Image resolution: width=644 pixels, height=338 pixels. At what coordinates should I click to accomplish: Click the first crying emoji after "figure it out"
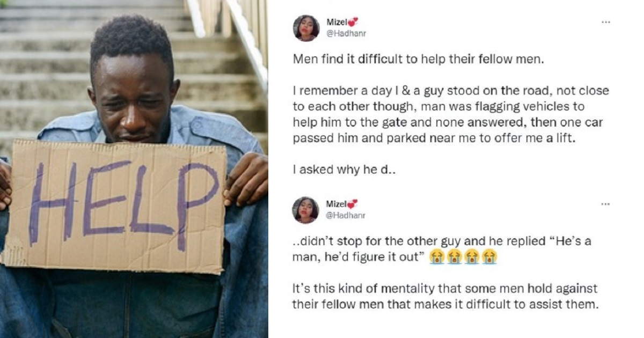click(437, 258)
